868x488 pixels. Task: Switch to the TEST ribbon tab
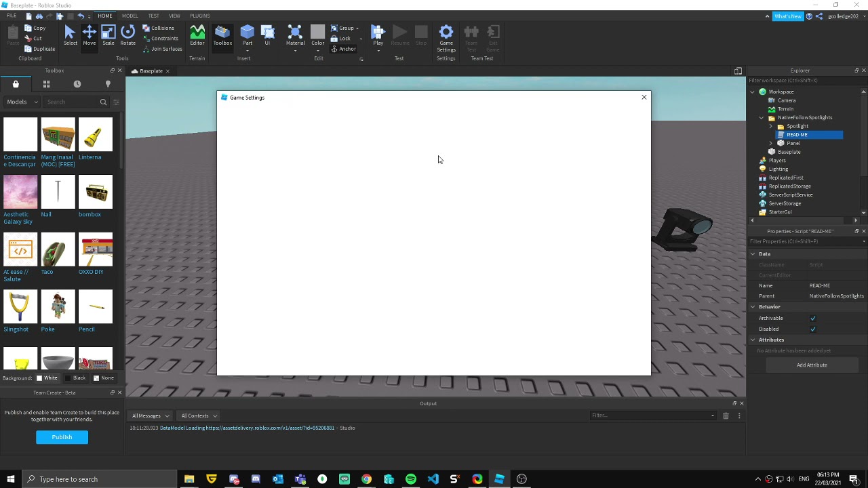coord(154,16)
